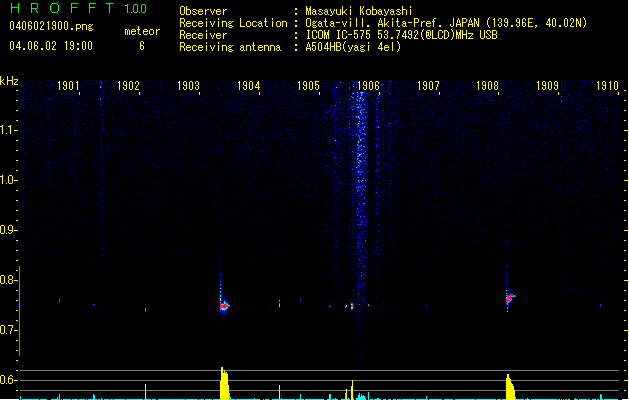The height and width of the screenshot is (400, 629).
Task: Click the 1904 time axis marker
Action: pyautogui.click(x=248, y=86)
